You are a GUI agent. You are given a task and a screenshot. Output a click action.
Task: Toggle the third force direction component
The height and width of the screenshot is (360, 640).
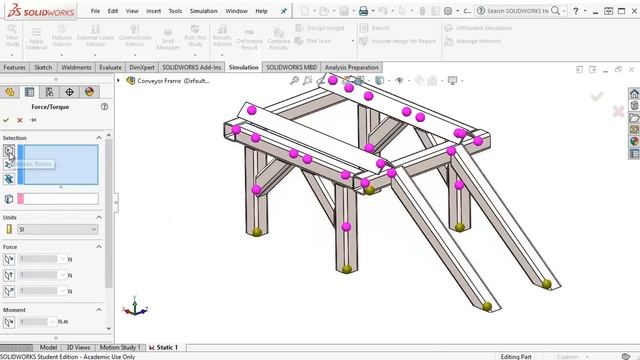(9, 291)
